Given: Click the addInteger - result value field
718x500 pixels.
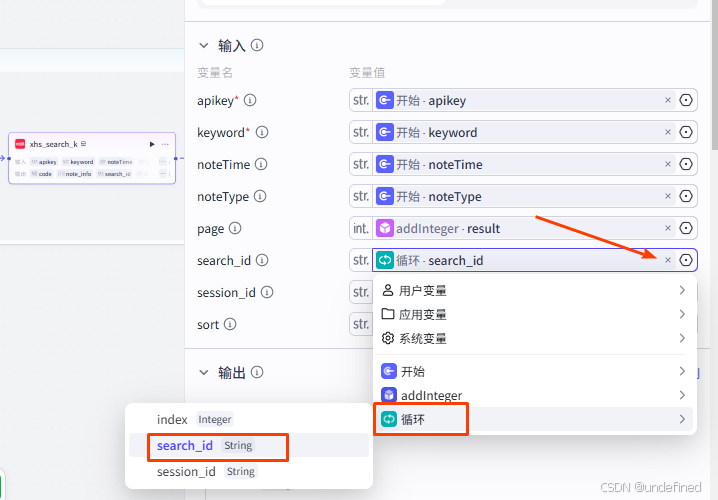Looking at the screenshot, I should pos(524,228).
